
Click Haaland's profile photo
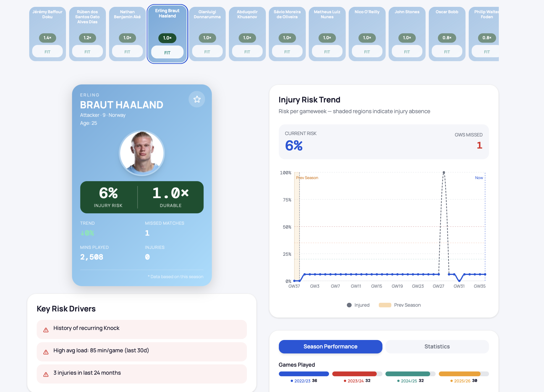pos(142,153)
